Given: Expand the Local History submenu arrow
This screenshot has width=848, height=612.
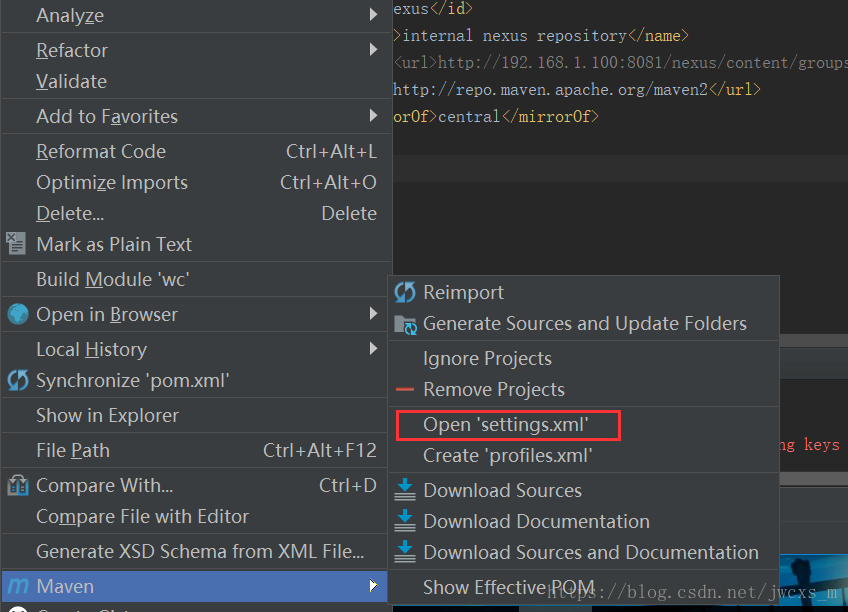Looking at the screenshot, I should 373,349.
